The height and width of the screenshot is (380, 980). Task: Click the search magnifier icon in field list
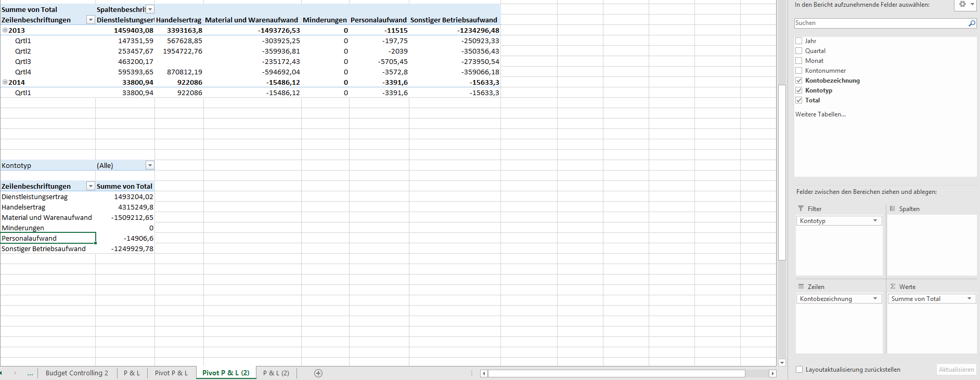click(x=971, y=23)
